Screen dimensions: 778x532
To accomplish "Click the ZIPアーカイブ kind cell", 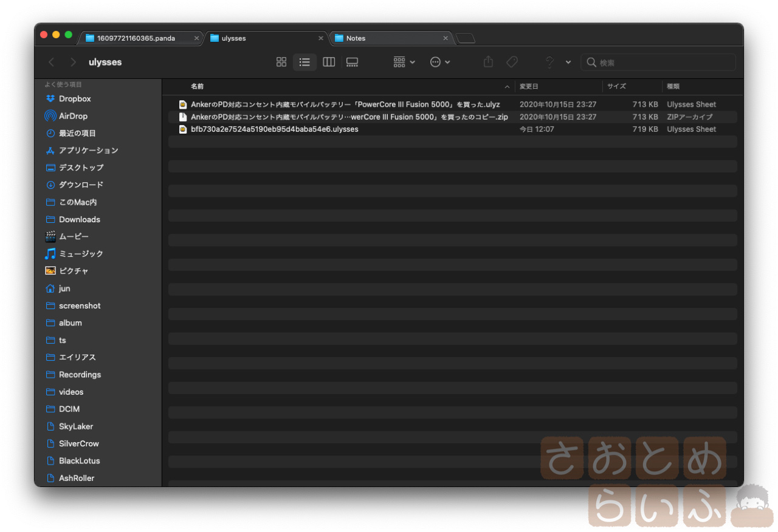I will (690, 117).
